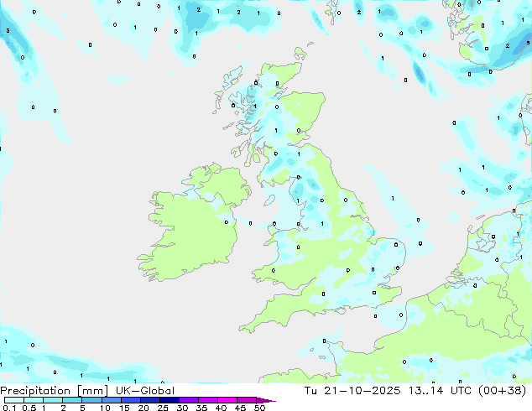Click the 5–10 mm legend color box
Screen dimensions: 532x411
pyautogui.click(x=91, y=400)
